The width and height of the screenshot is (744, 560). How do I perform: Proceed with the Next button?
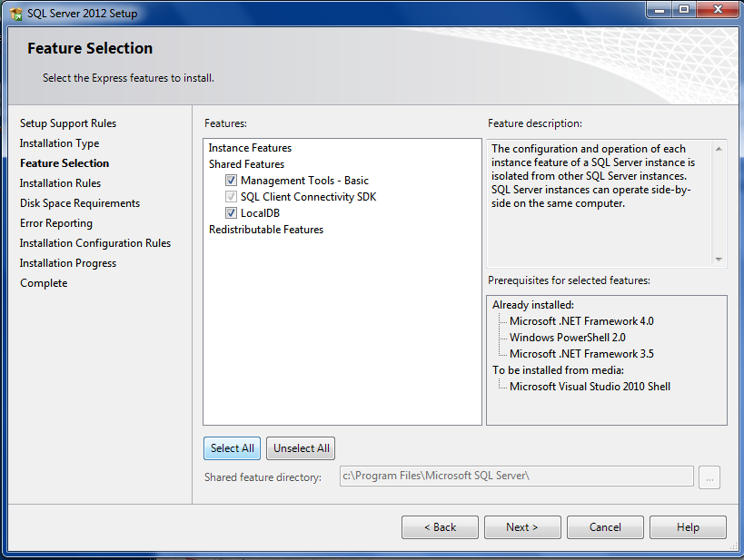tap(522, 527)
